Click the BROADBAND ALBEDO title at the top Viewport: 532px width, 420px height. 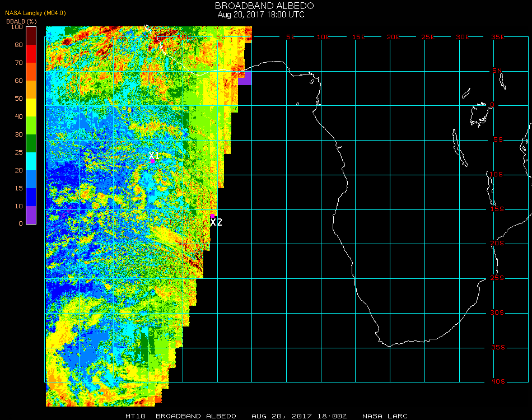[x=261, y=6]
